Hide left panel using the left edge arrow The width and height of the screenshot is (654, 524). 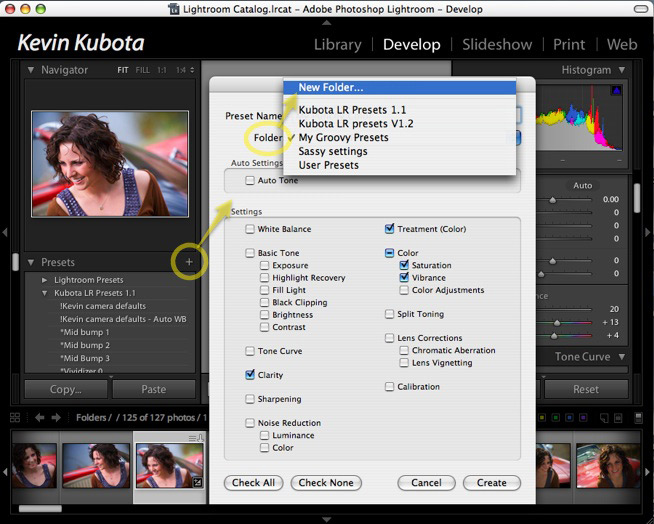click(5, 232)
